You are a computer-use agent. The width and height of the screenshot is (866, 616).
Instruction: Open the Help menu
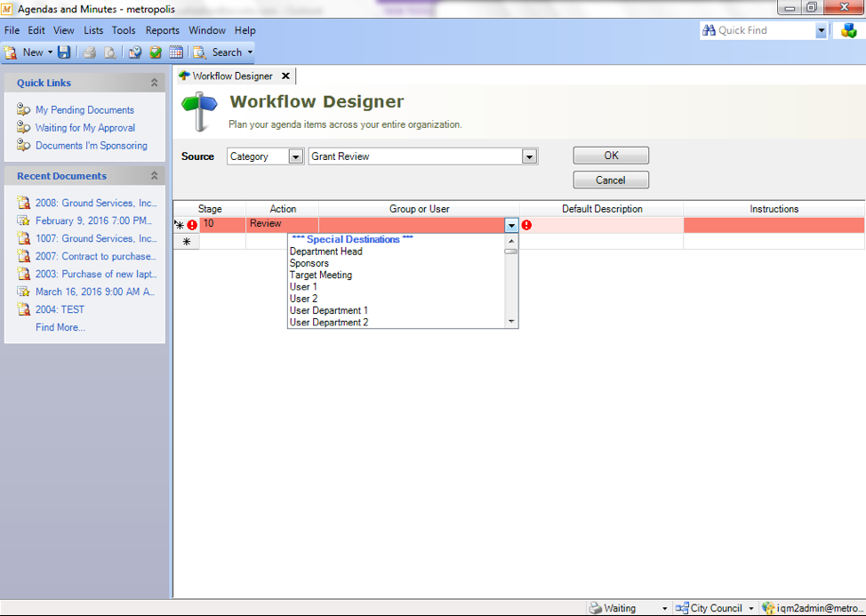245,30
